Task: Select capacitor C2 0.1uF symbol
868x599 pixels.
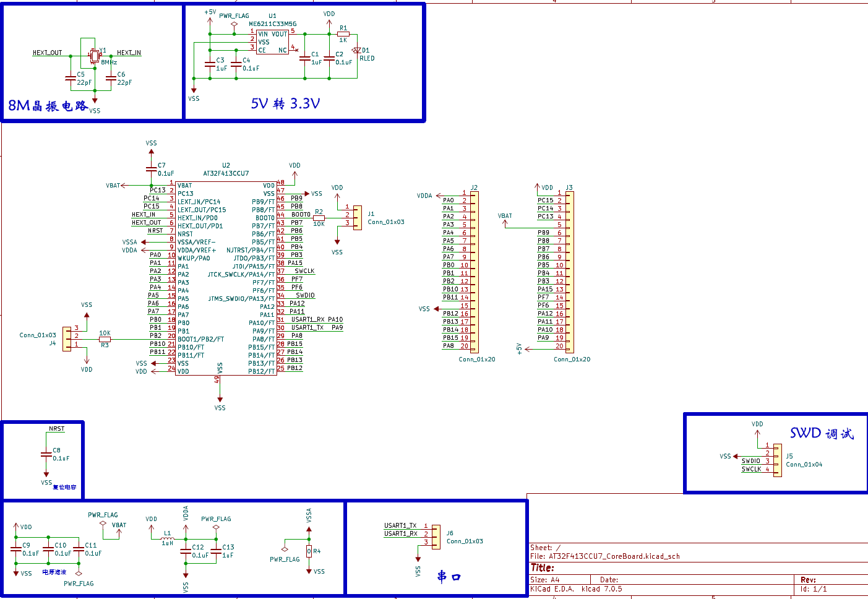Action: tap(329, 58)
